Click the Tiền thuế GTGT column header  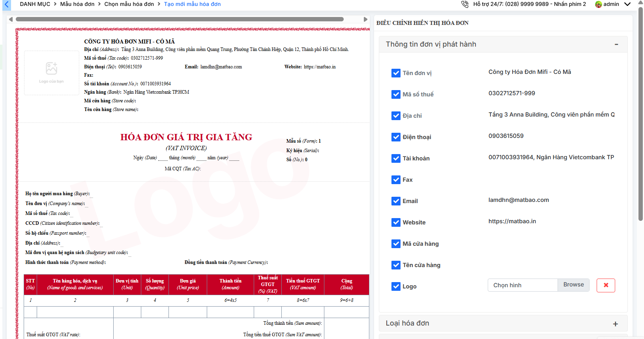[303, 284]
